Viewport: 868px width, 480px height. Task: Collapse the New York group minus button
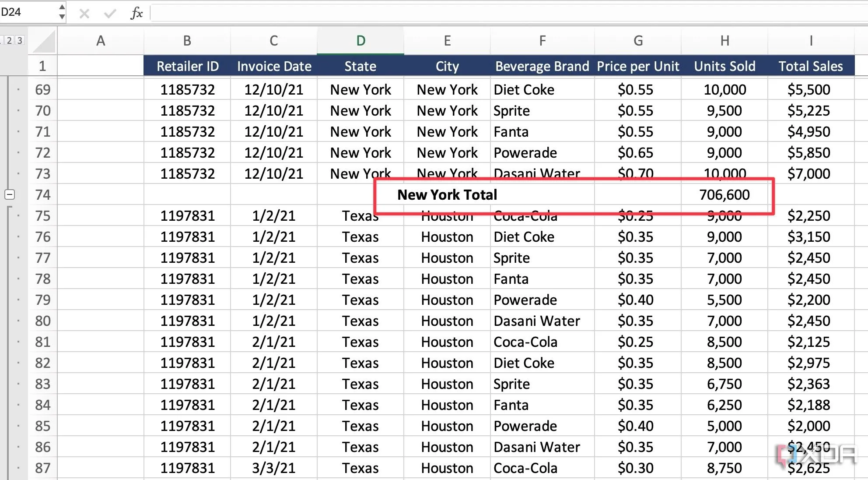click(10, 194)
